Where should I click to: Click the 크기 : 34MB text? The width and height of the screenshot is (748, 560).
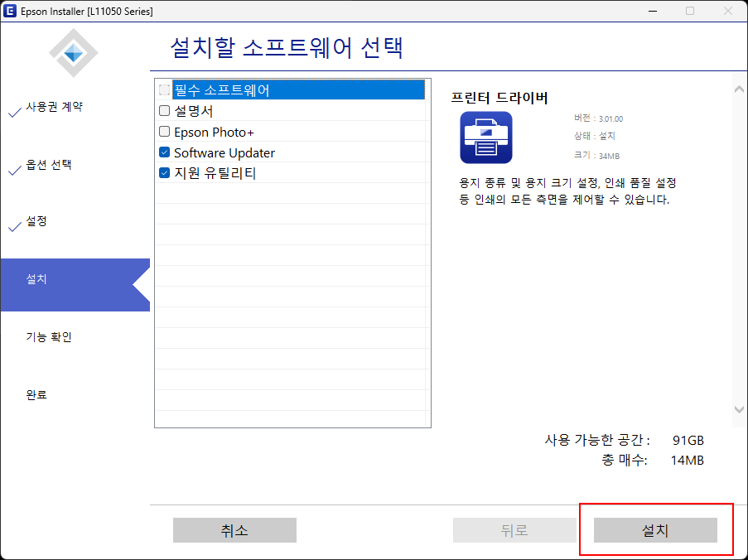[596, 156]
